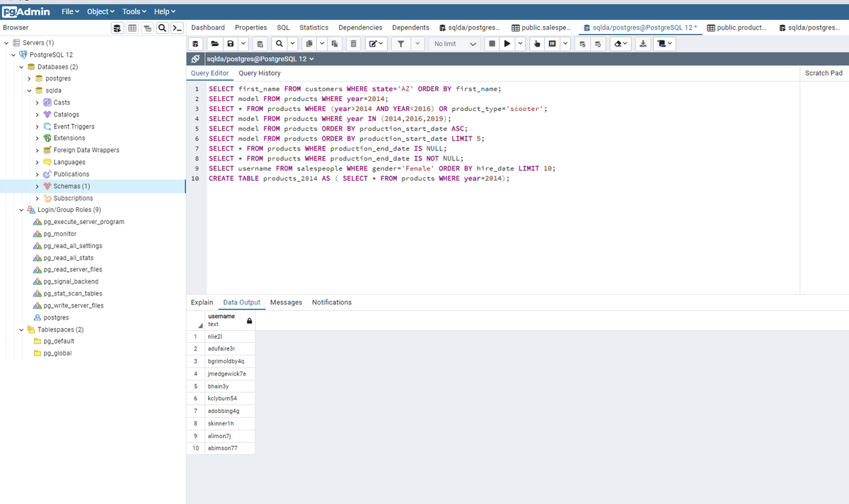This screenshot has height=504, width=849.
Task: Select the pg_monitor role
Action: 60,234
